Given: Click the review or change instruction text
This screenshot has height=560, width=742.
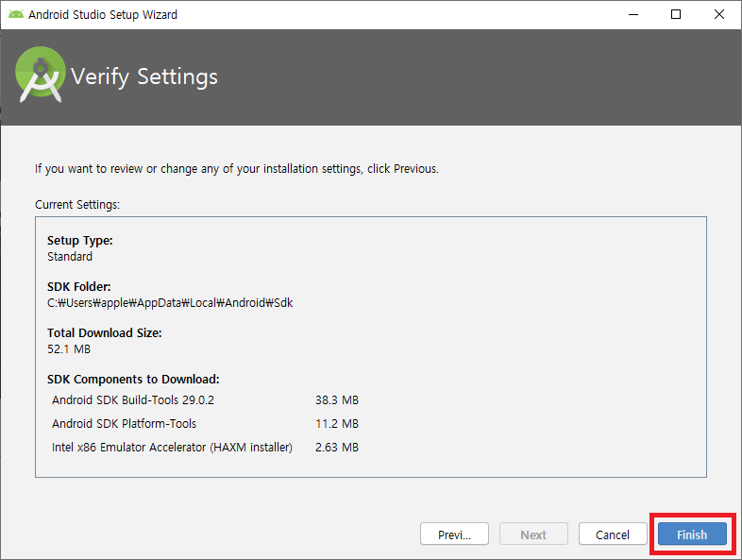Looking at the screenshot, I should tap(237, 169).
